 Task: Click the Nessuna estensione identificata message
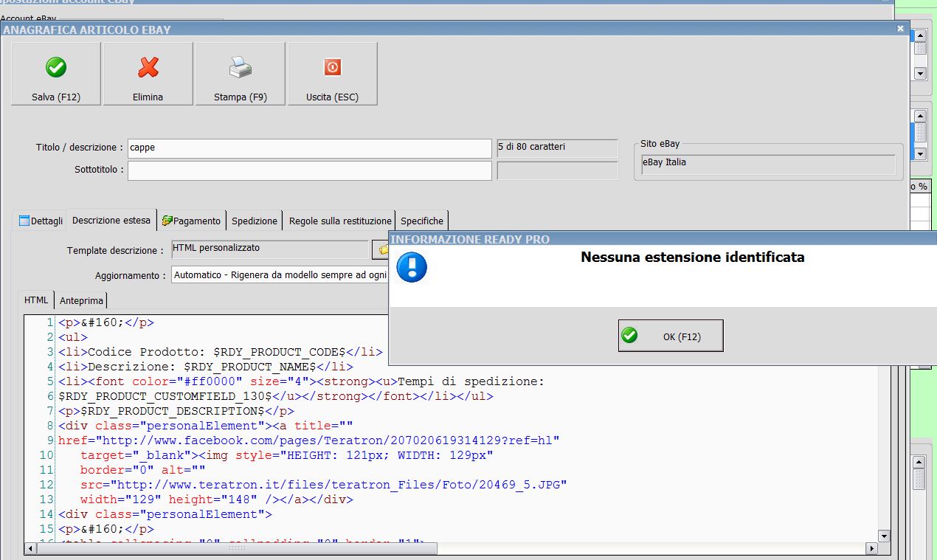pos(693,257)
